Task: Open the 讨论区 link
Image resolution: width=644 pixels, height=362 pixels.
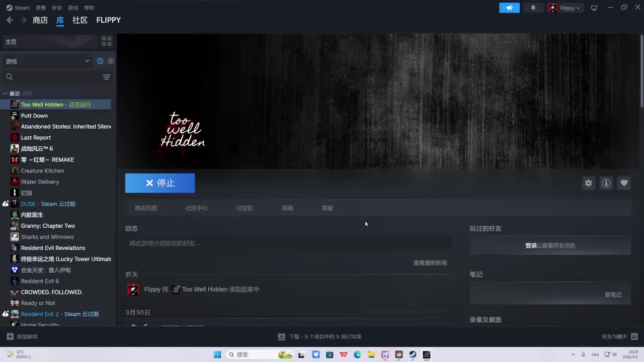Action: (245, 208)
